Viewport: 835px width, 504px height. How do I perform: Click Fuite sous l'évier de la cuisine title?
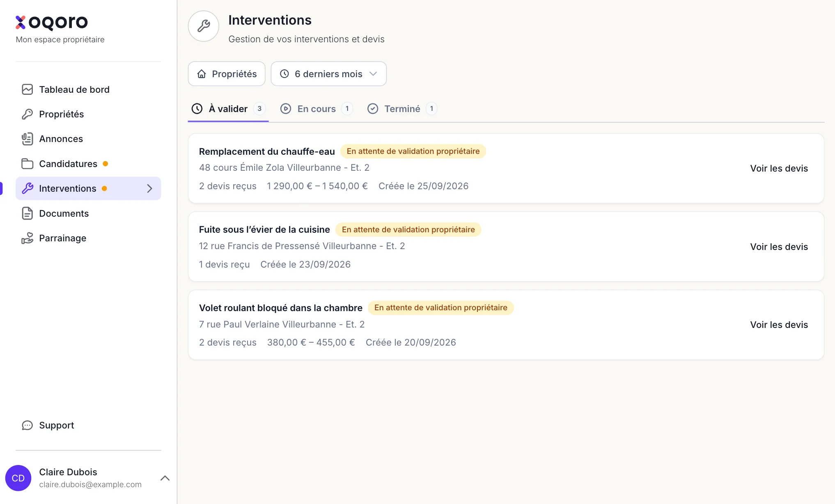point(264,229)
